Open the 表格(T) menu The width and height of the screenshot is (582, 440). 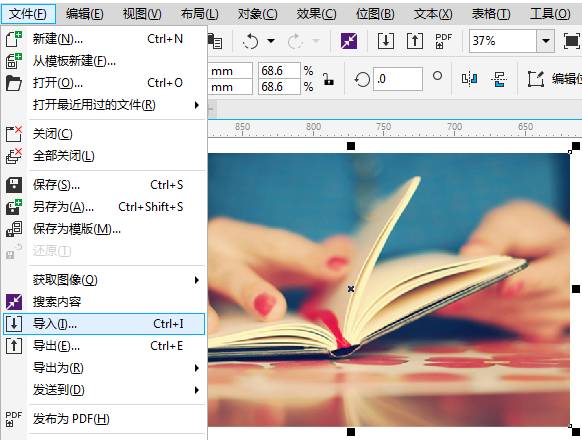tap(491, 14)
